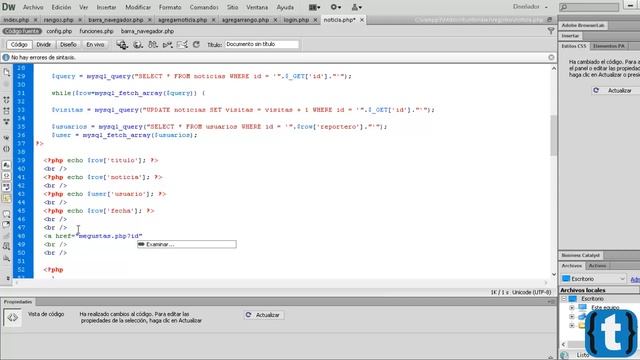Screen dimensions: 640x360
Task: Click the search field in application bar
Action: (x=589, y=7)
